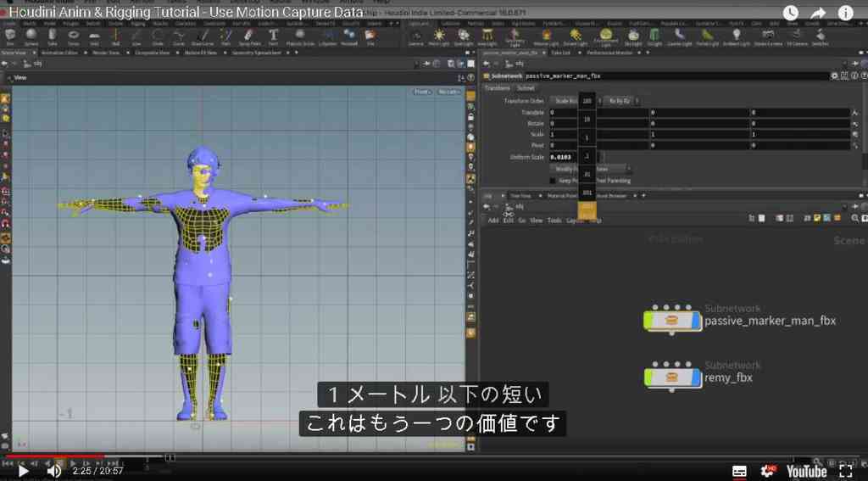
Task: Open the Subnet parameter tab
Action: point(526,88)
